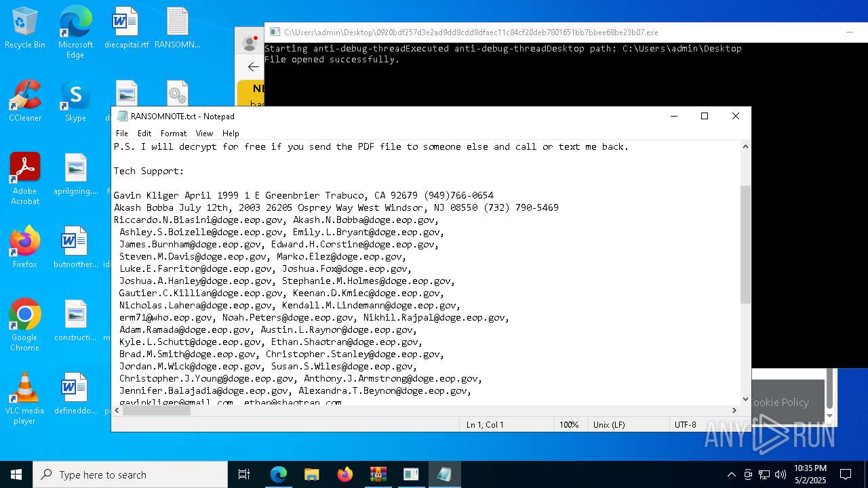Open defineddo... Word document on desktop
The width and height of the screenshot is (868, 488).
(x=75, y=394)
